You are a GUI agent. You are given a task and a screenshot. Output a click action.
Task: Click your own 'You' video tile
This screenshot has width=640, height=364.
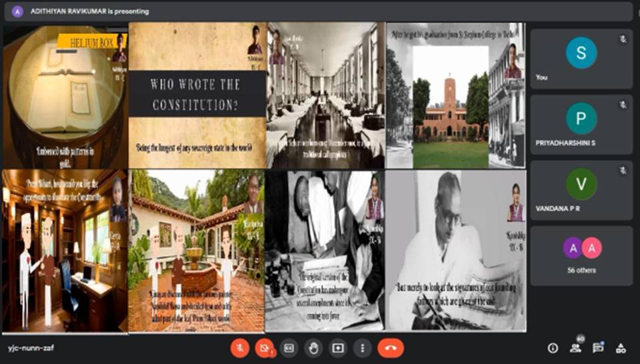pos(581,59)
